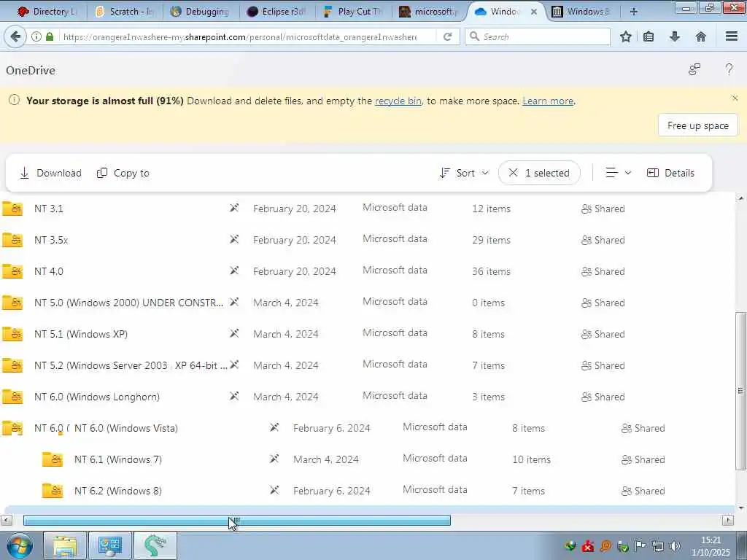Viewport: 747px width, 560px height.
Task: Open the NT 6.0 (Windows Vista) folder name
Action: point(125,428)
